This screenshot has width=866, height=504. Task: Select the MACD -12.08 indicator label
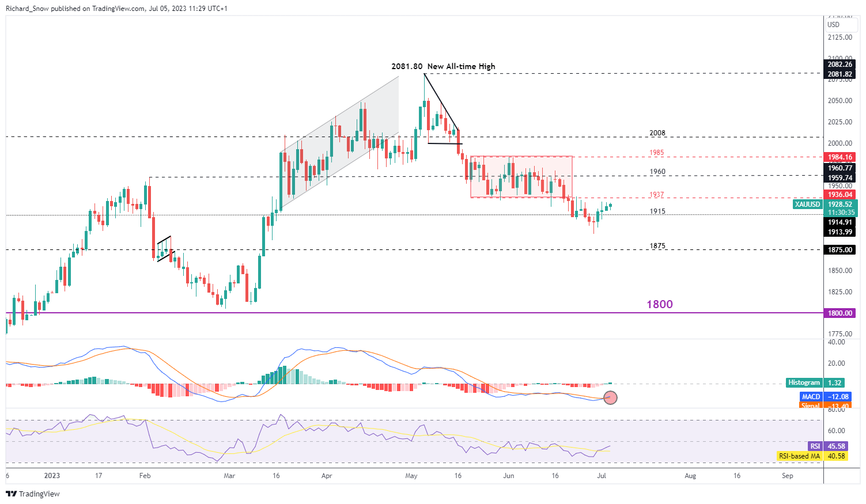tap(825, 397)
